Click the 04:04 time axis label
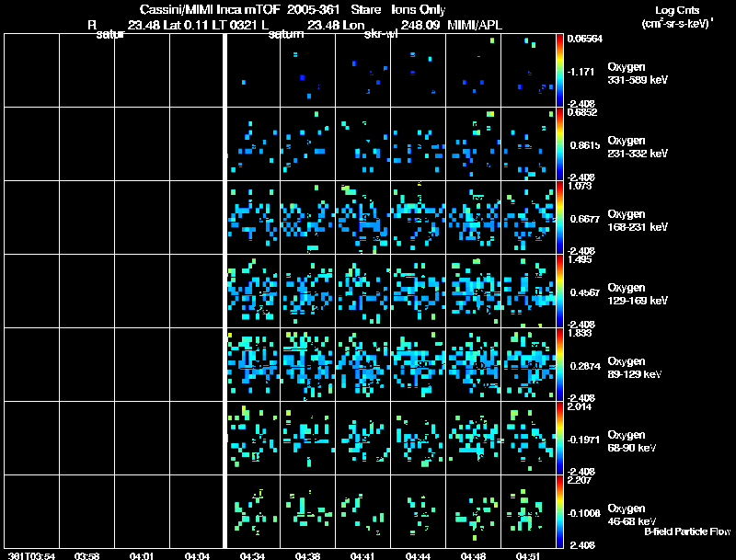Image resolution: width=736 pixels, height=560 pixels. [x=197, y=556]
